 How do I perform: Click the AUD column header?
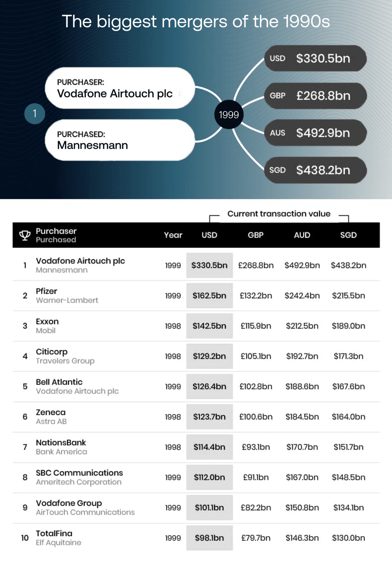pyautogui.click(x=302, y=235)
